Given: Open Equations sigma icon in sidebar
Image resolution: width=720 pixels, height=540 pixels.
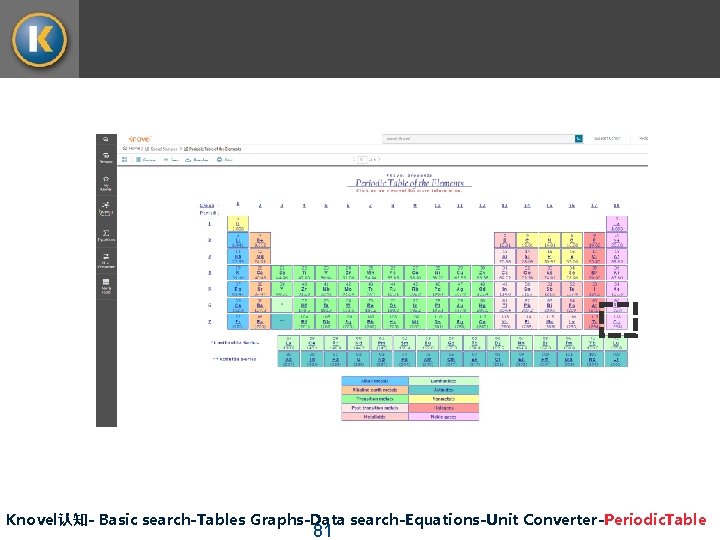Looking at the screenshot, I should click(x=106, y=235).
